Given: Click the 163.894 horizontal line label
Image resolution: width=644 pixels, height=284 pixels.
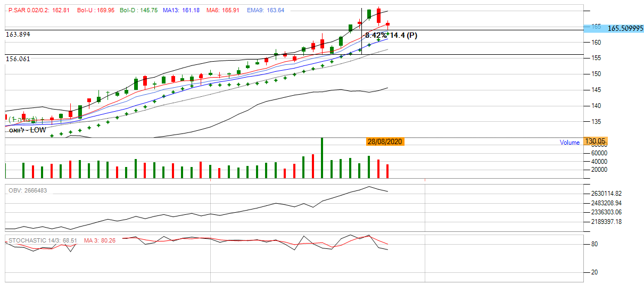Looking at the screenshot, I should [18, 34].
